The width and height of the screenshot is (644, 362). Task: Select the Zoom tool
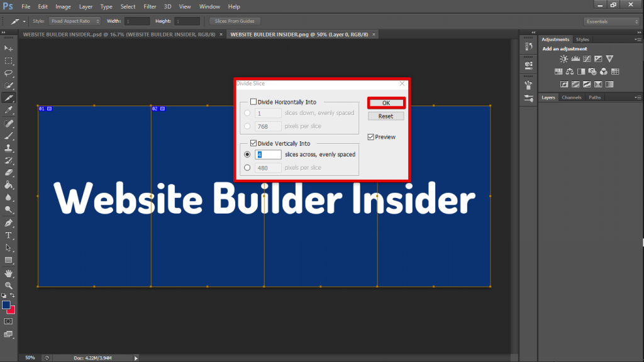click(x=8, y=286)
